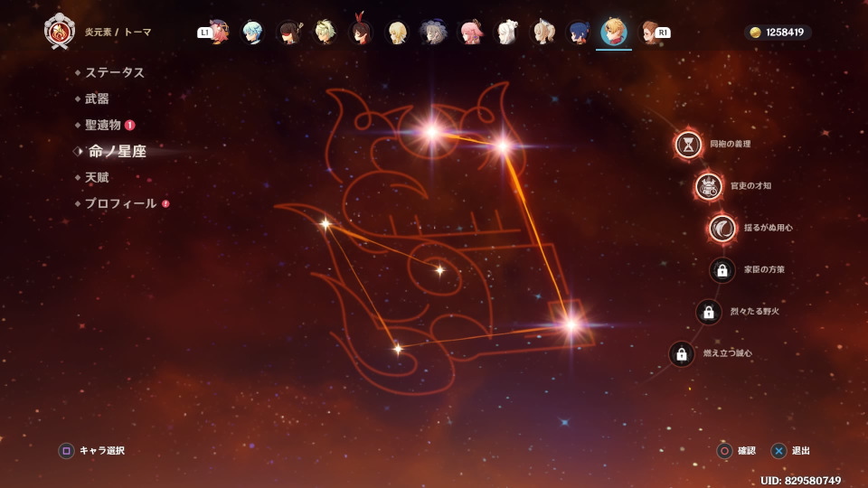Screen dimensions: 868x488
Task: Open the 武器 menu
Action: click(97, 99)
